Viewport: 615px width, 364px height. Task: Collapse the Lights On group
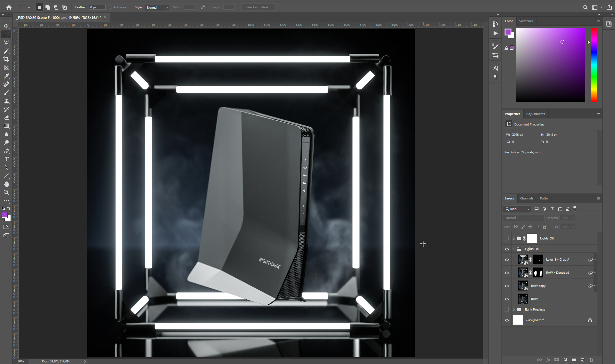pos(514,249)
